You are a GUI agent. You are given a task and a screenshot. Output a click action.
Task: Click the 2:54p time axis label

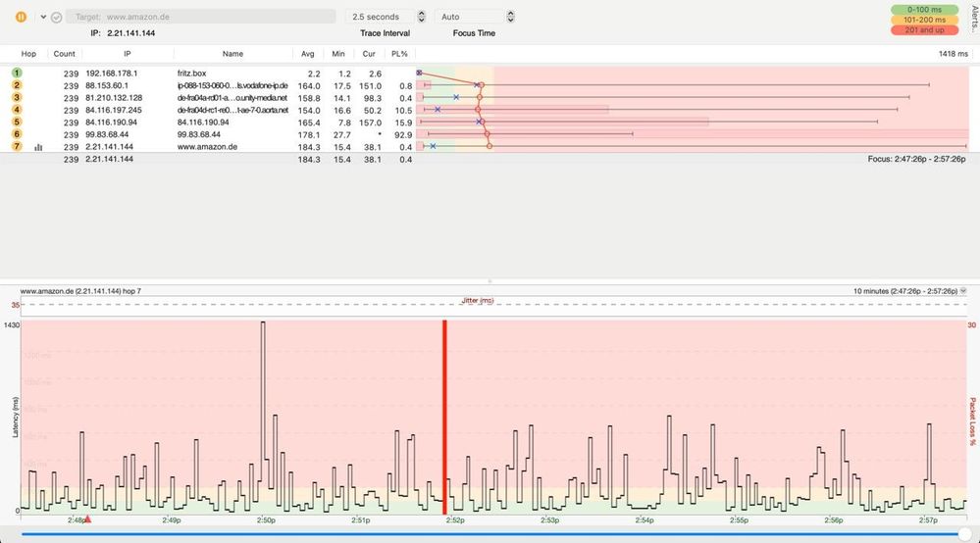click(x=644, y=519)
